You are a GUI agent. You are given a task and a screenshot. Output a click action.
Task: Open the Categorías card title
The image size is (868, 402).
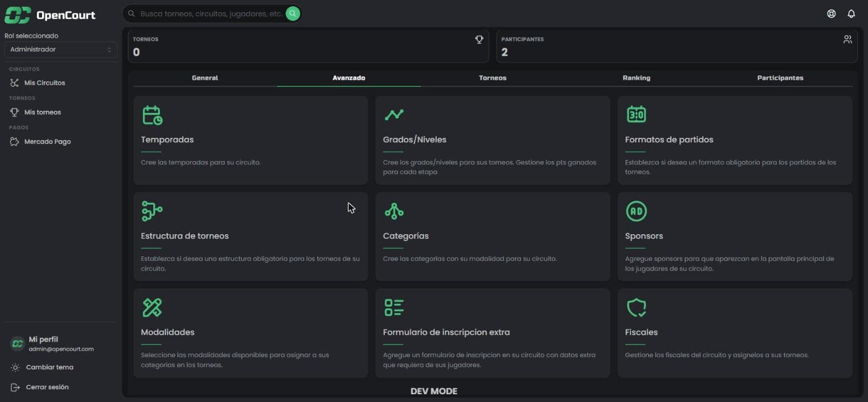[x=406, y=236]
